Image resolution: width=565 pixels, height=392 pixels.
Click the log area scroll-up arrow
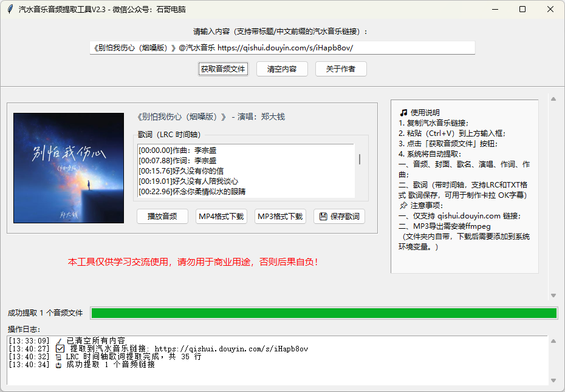pos(553,341)
